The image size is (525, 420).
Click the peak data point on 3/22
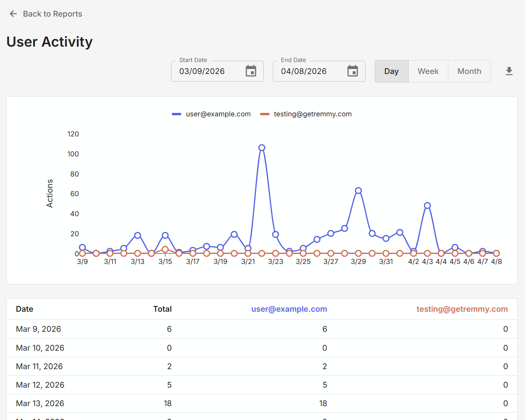[262, 147]
